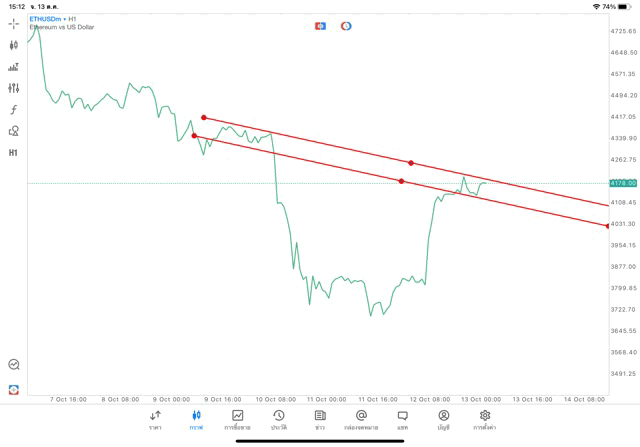Open the ประวัติ (History) tab
The width and height of the screenshot is (640, 447).
[x=278, y=419]
